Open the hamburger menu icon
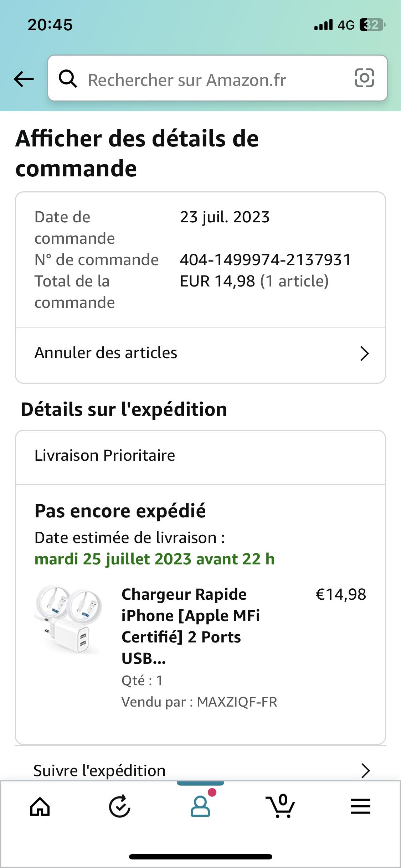Viewport: 401px width, 868px height. [x=360, y=806]
